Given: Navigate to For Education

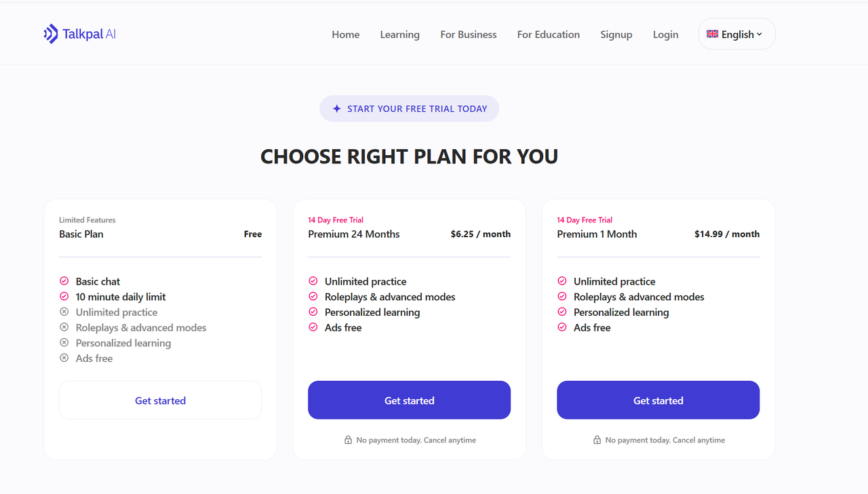Looking at the screenshot, I should [548, 35].
